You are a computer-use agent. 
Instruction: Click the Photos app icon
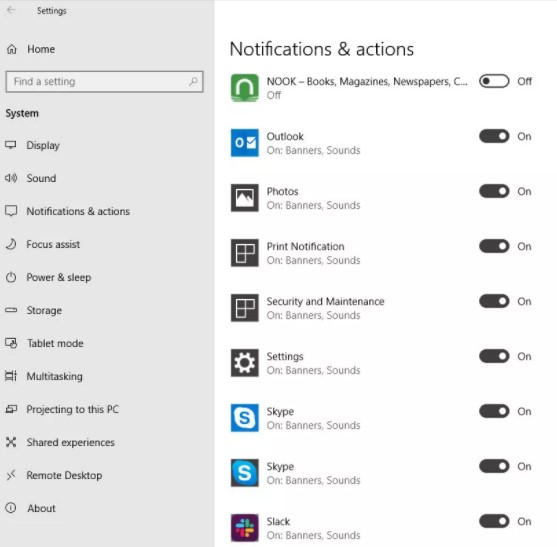click(245, 198)
